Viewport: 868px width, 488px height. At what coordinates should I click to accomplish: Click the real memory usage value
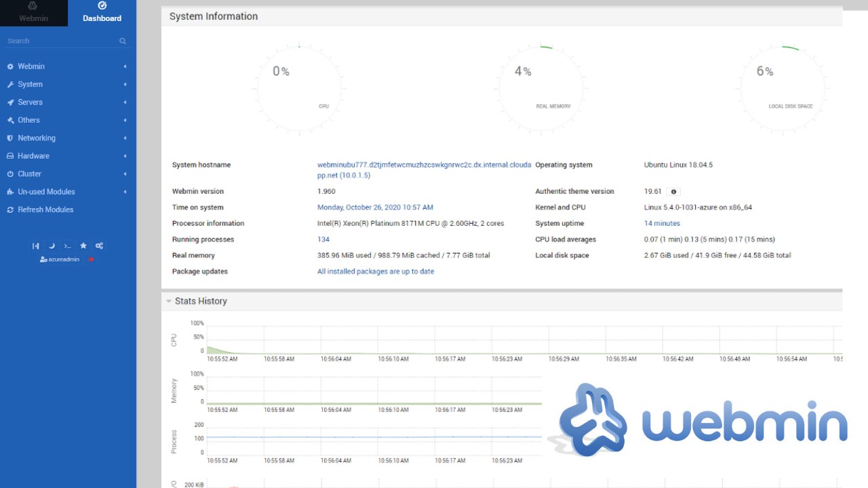pyautogui.click(x=403, y=256)
